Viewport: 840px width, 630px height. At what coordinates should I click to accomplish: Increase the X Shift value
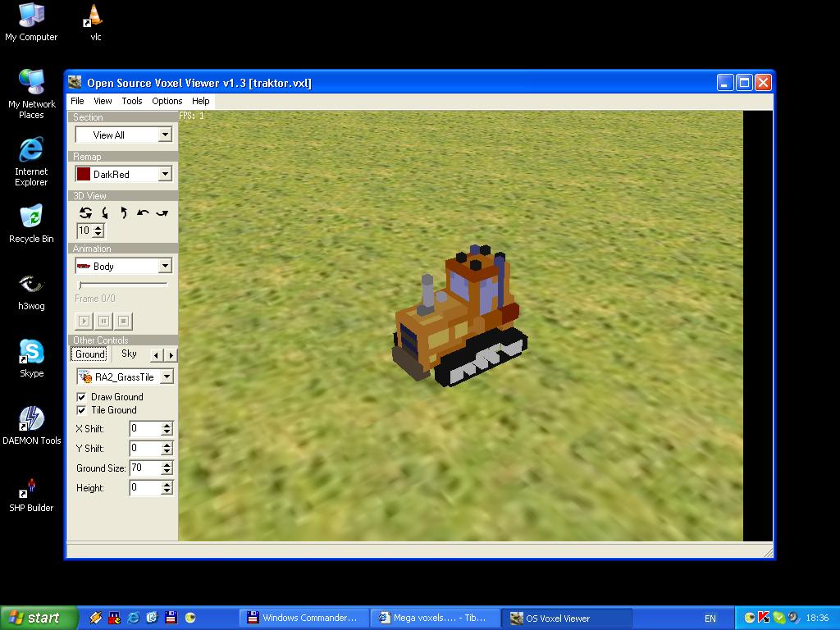(x=167, y=426)
